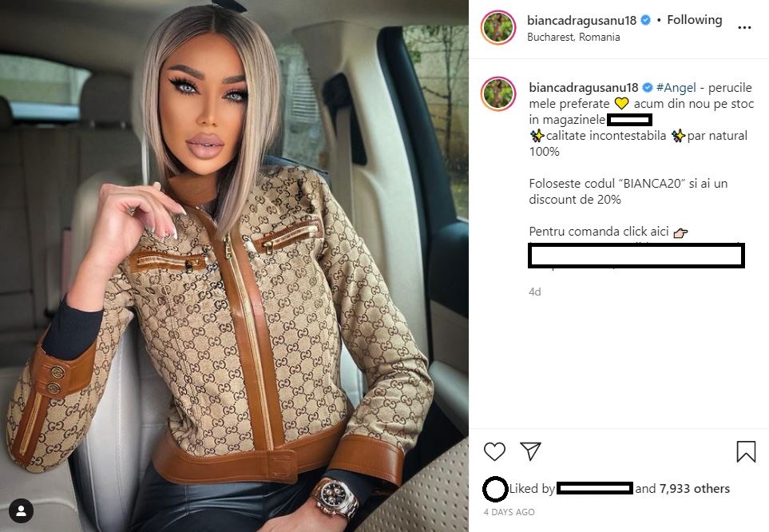Show tagged people icon on the photo
This screenshot has height=532, width=769.
tap(21, 511)
